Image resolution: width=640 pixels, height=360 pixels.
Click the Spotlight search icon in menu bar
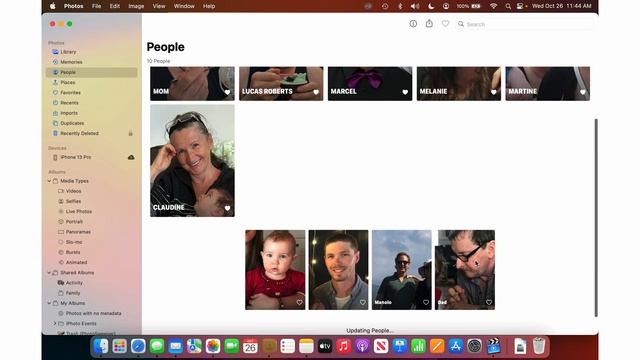click(508, 6)
